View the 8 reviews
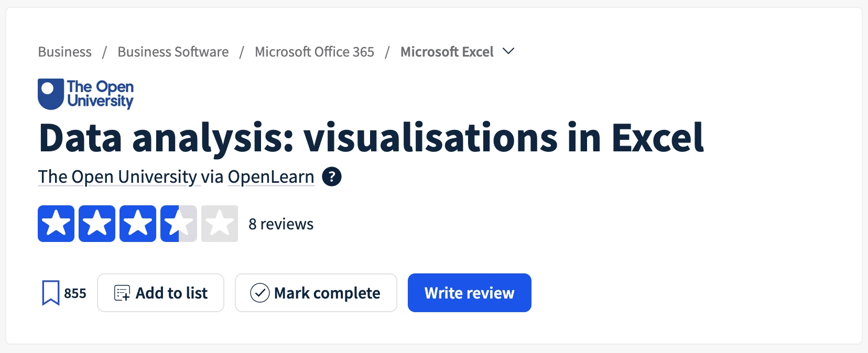The width and height of the screenshot is (868, 353). tap(281, 224)
